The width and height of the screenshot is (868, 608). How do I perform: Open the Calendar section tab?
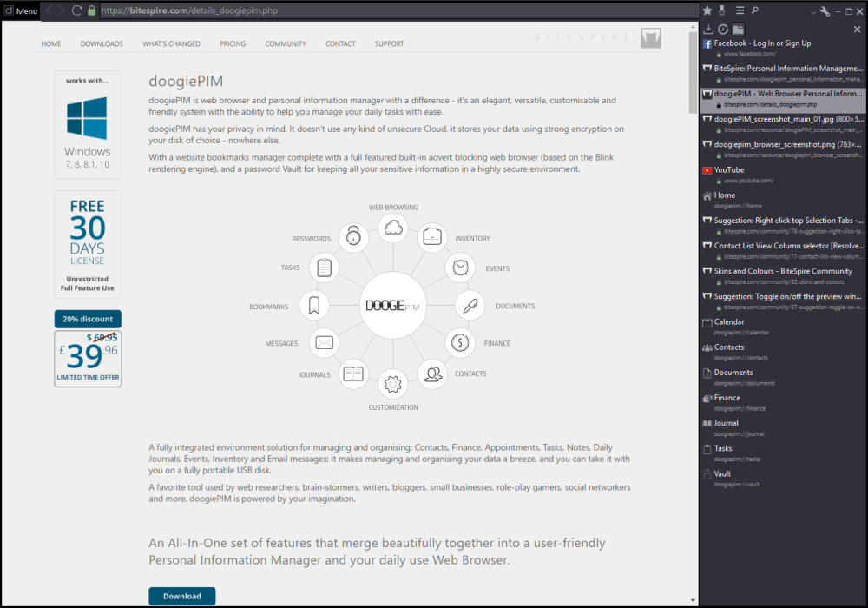[x=783, y=327]
